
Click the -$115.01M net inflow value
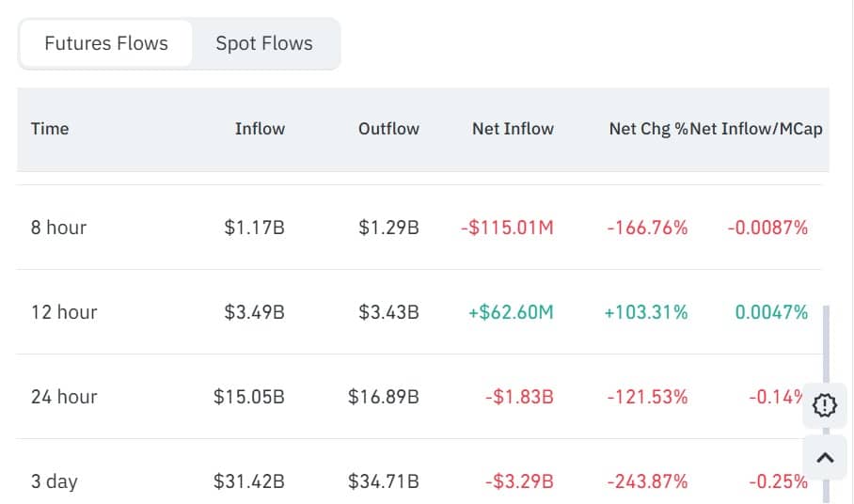[x=507, y=227]
